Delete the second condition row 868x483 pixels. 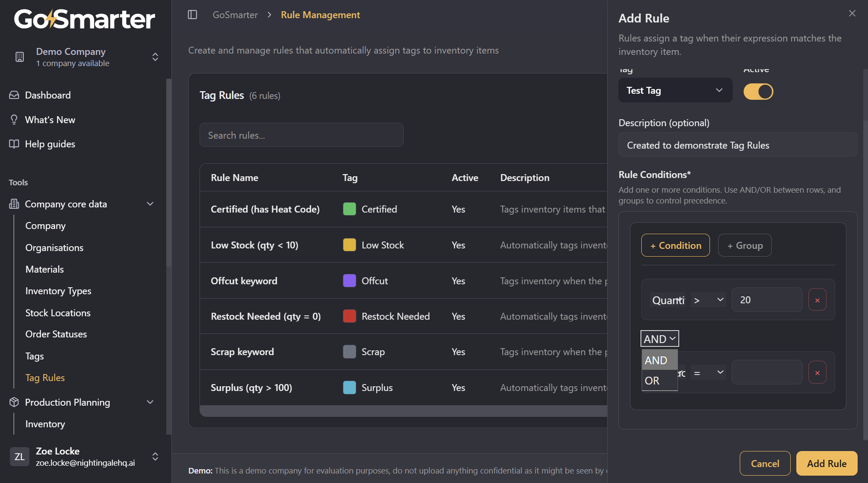click(817, 373)
